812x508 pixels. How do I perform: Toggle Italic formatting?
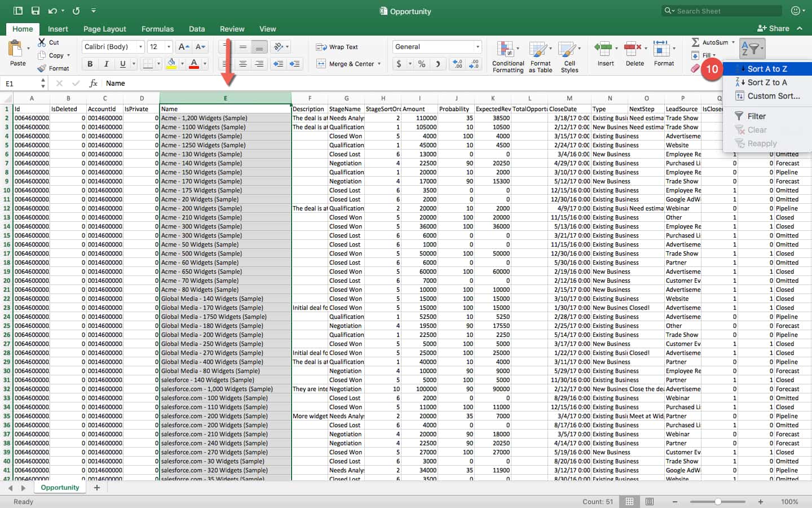pos(106,64)
